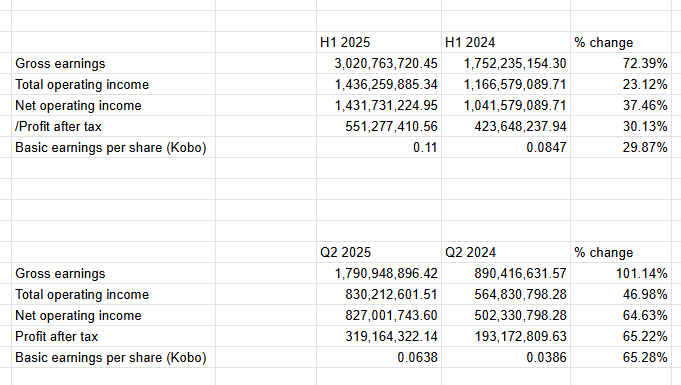This screenshot has height=385, width=681.
Task: Select the 72.39% change cell
Action: click(x=621, y=63)
